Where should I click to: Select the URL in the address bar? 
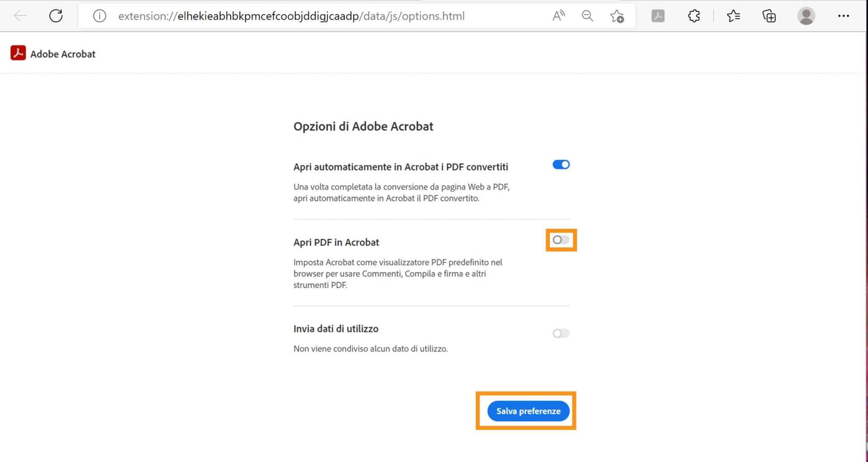[x=292, y=16]
